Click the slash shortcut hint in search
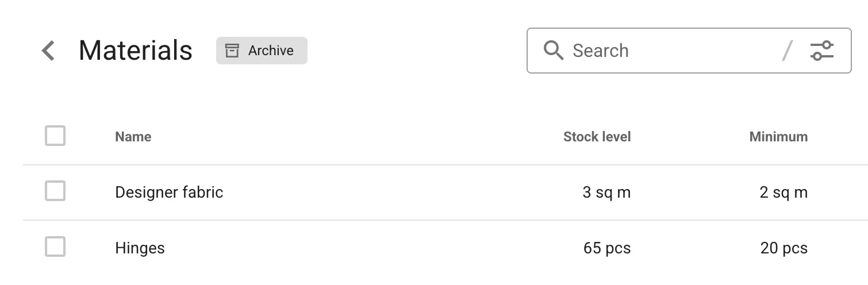868x285 pixels. (787, 51)
